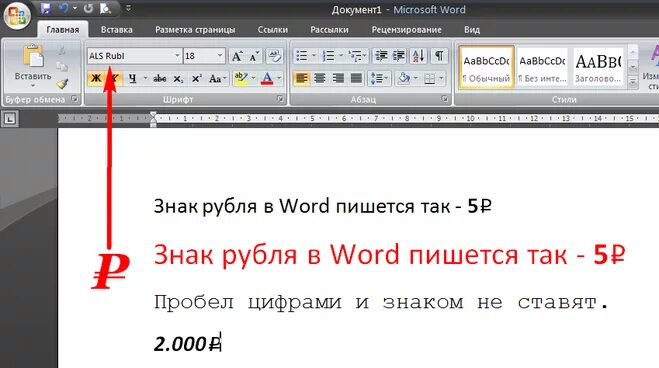This screenshot has height=368, width=659.
Task: Apply a bulleted list
Action: pos(301,56)
